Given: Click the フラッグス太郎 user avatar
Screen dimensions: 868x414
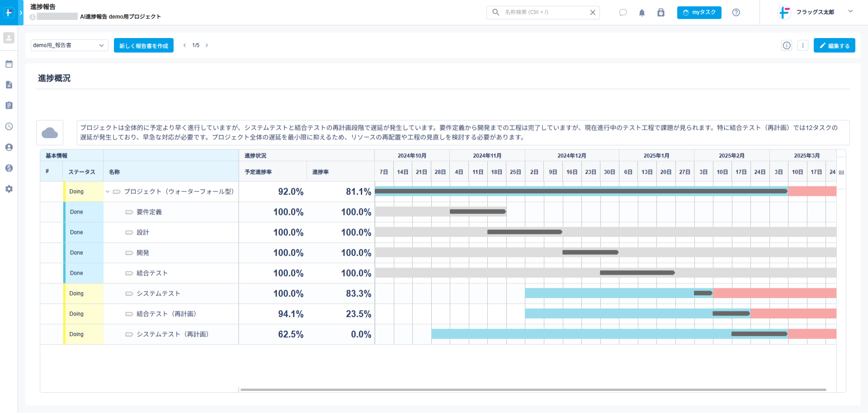Looking at the screenshot, I should coord(784,13).
